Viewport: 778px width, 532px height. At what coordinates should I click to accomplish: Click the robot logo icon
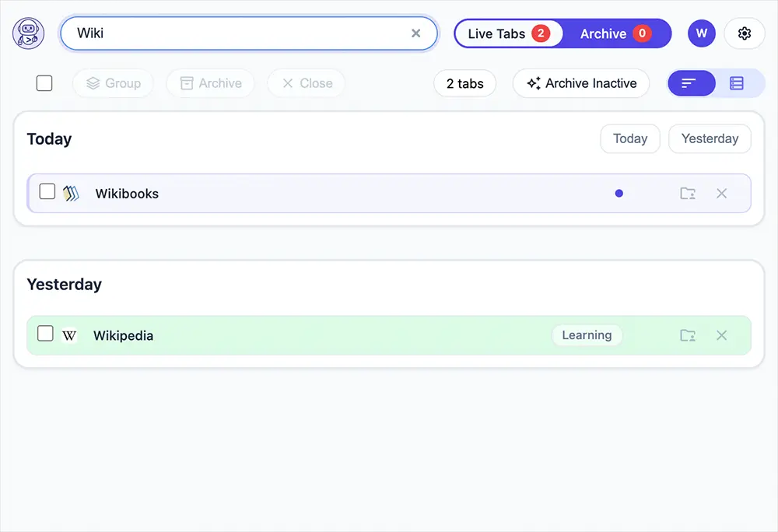pos(28,33)
